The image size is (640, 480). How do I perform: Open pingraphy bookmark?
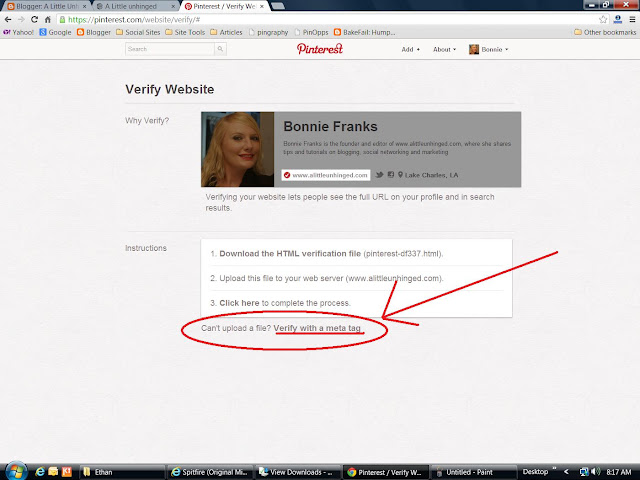pos(268,32)
